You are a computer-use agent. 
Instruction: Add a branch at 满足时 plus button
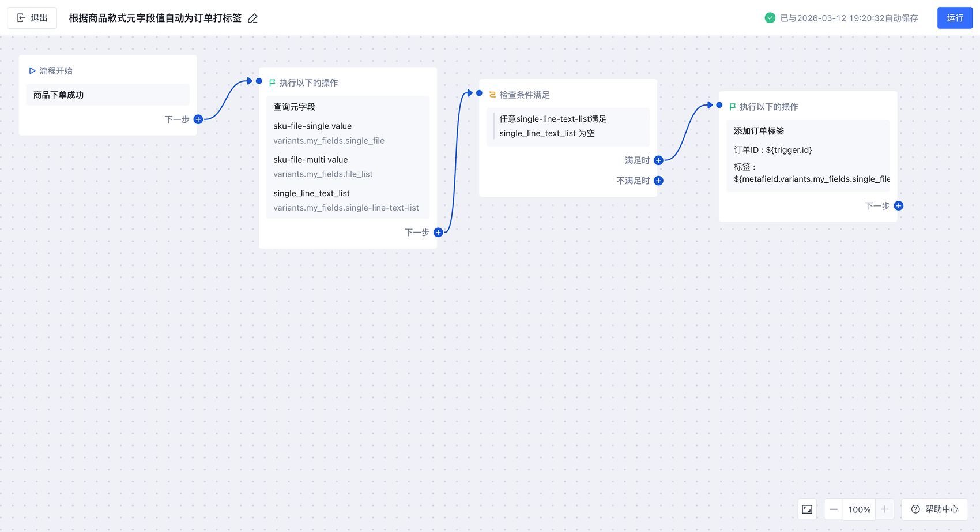coord(658,160)
